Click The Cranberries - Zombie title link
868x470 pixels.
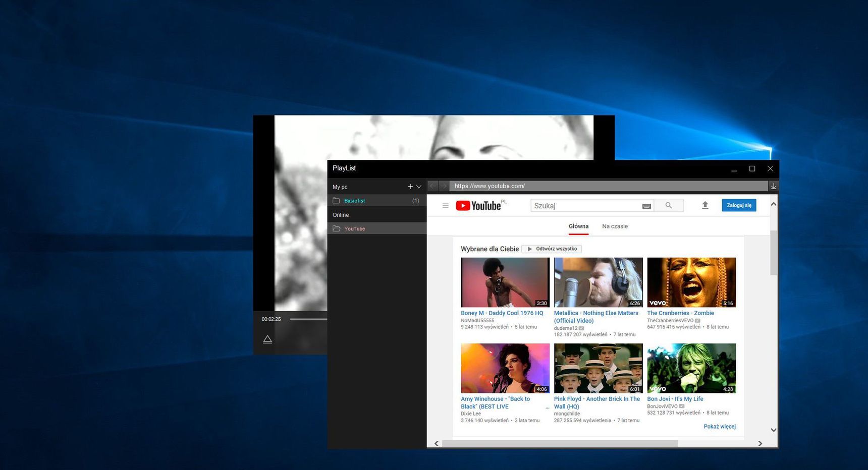681,313
